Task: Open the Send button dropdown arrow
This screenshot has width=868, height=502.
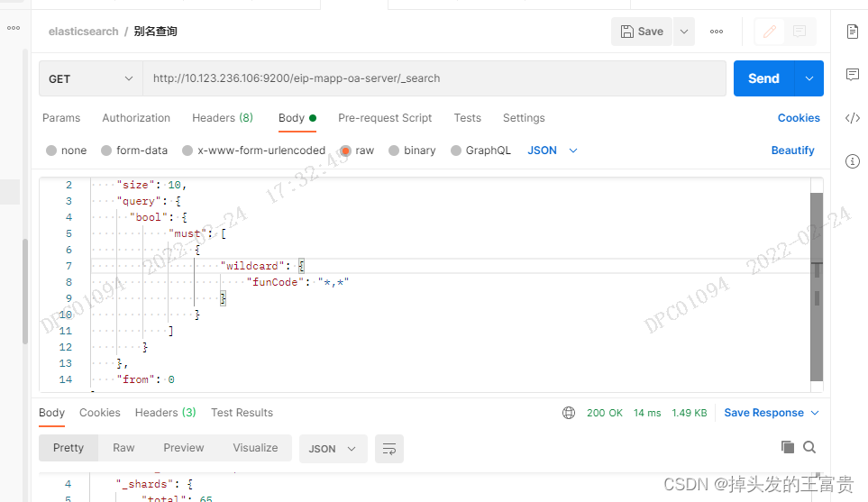Action: [x=809, y=78]
